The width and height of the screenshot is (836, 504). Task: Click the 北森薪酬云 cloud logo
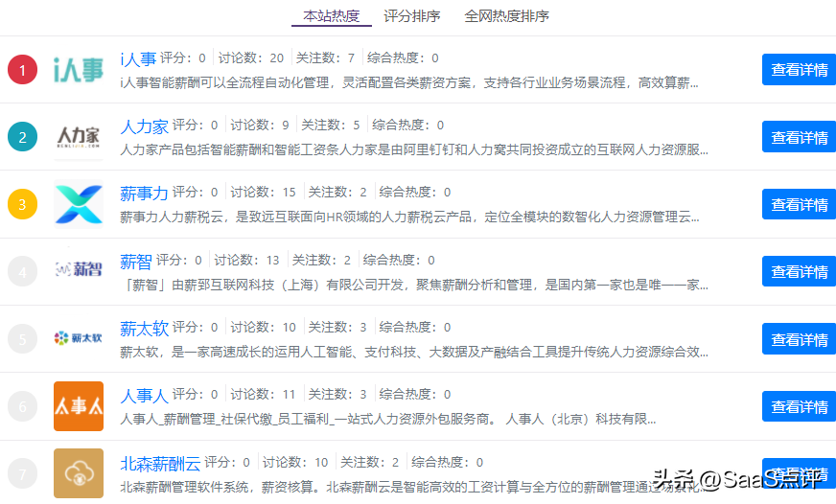coord(78,473)
